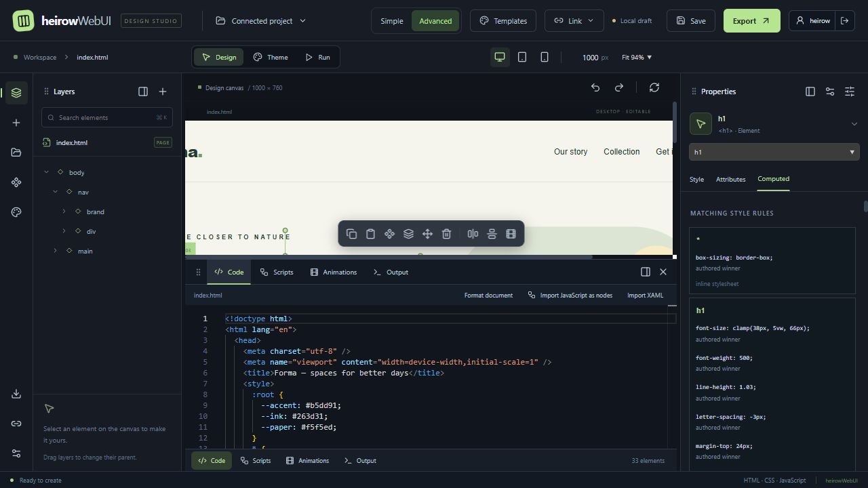Activate Design mode
Image resolution: width=868 pixels, height=488 pixels.
pos(218,58)
